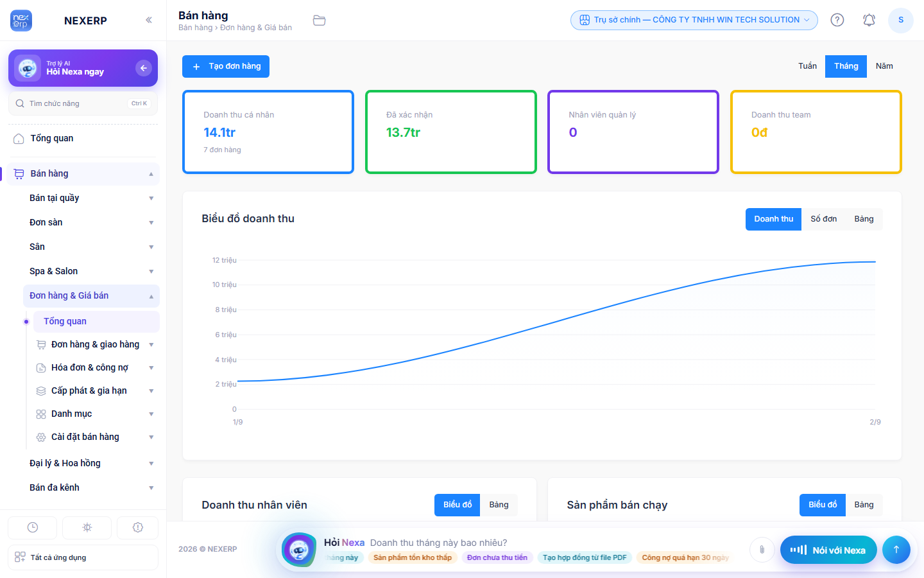Image resolution: width=924 pixels, height=578 pixels.
Task: Click the Nexa robot avatar in sidebar banner
Action: coord(28,68)
